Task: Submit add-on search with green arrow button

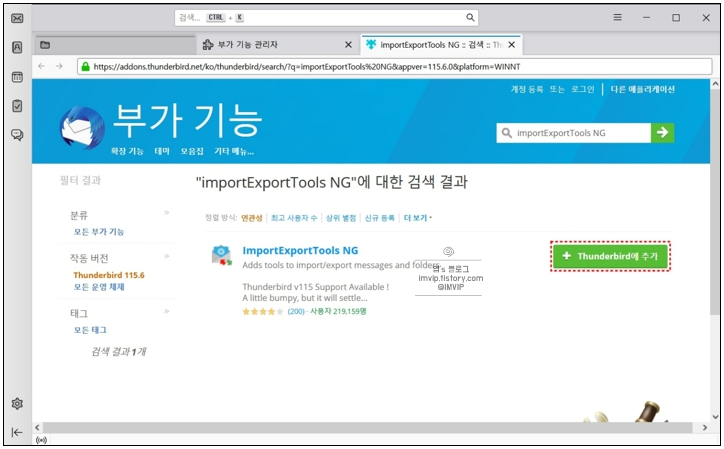Action: click(x=662, y=133)
